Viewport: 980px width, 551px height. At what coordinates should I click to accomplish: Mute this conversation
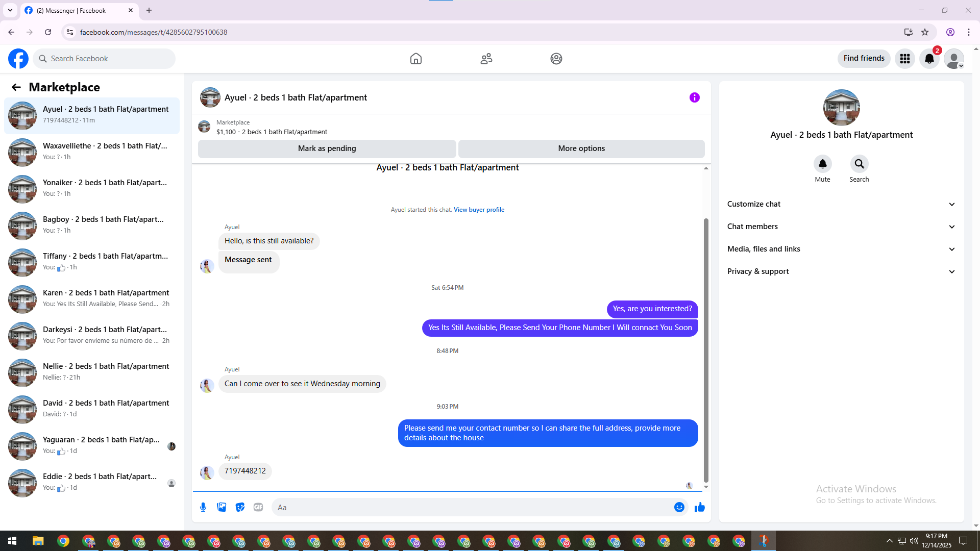[822, 164]
